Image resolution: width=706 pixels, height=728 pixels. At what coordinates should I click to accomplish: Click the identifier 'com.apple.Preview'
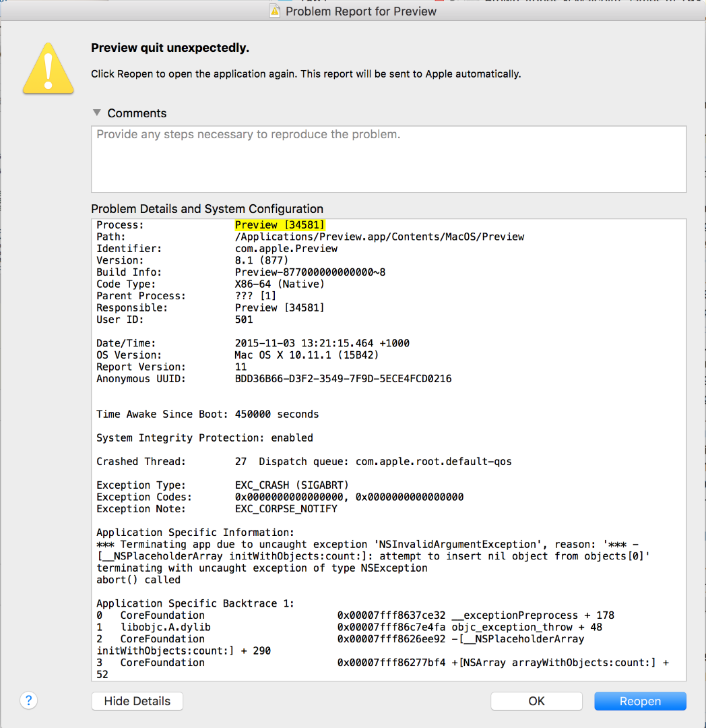click(286, 249)
